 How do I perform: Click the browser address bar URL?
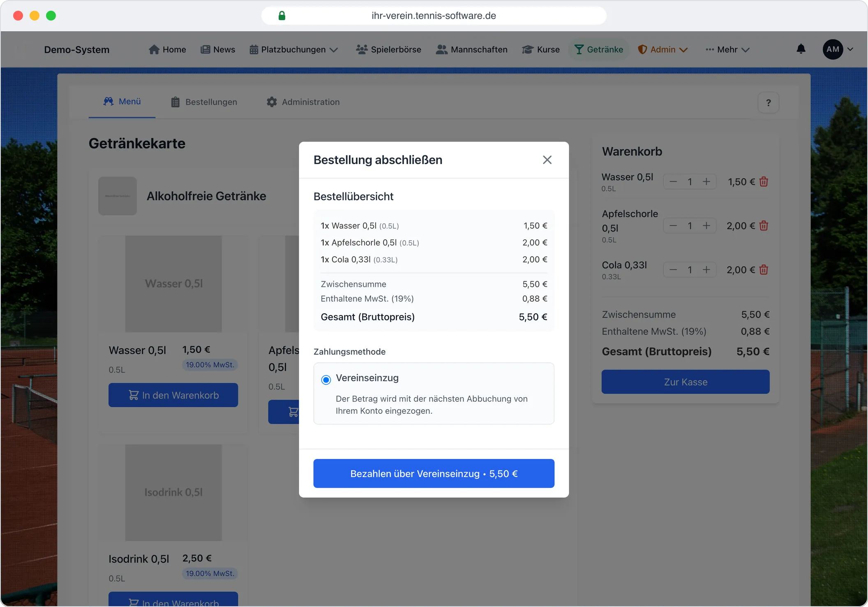434,16
